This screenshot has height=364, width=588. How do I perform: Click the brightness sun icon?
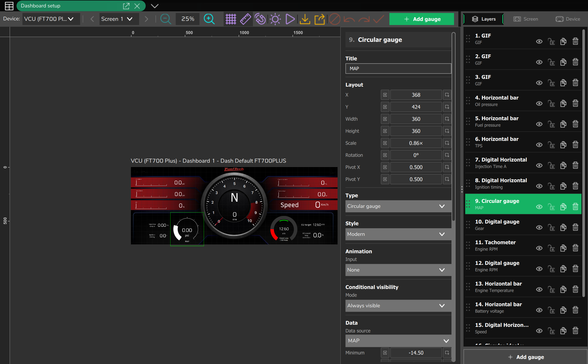click(x=275, y=19)
